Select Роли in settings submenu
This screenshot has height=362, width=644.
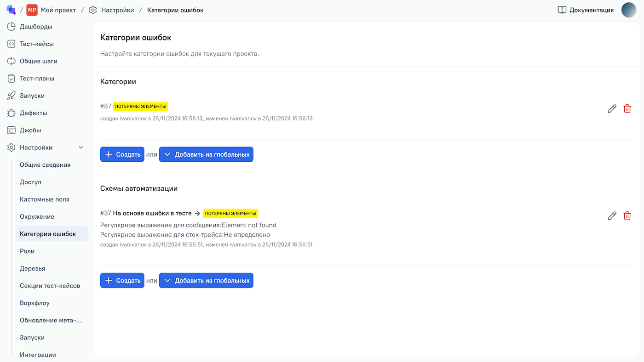tap(27, 251)
